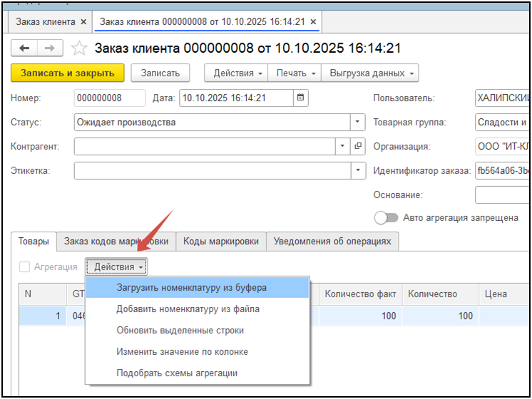532x399 pixels.
Task: Expand the Контрагент dropdown arrow
Action: coord(343,146)
